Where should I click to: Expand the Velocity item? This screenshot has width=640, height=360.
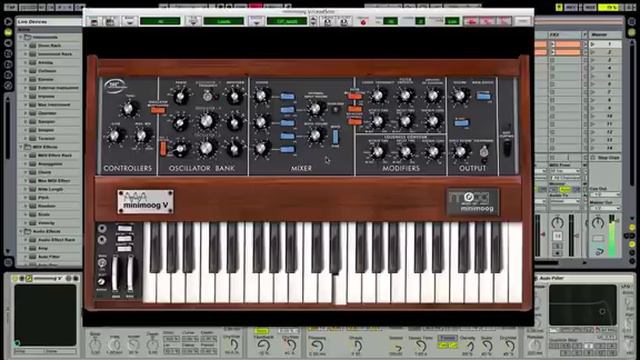click(x=26, y=223)
